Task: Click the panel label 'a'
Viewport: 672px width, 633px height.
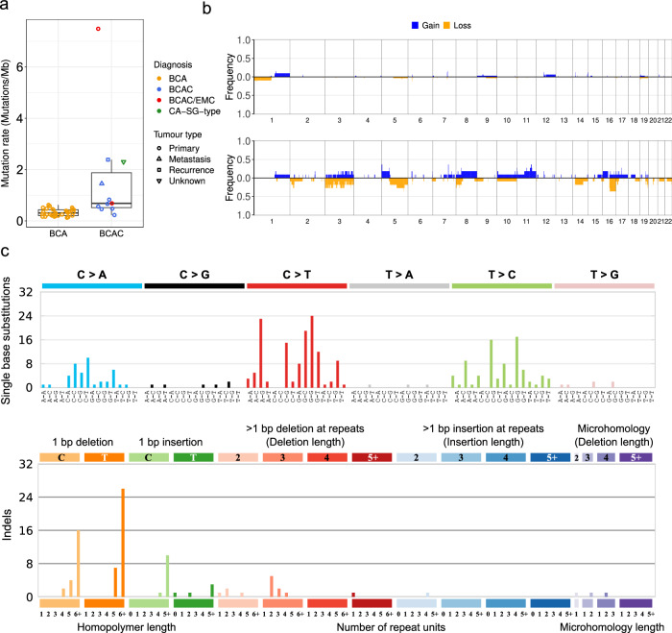Action: click(x=4, y=6)
